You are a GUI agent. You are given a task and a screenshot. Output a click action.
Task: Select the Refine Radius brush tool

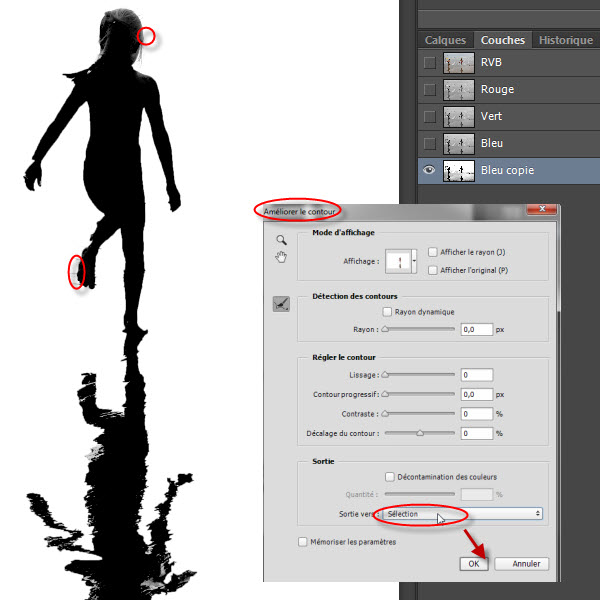(282, 304)
